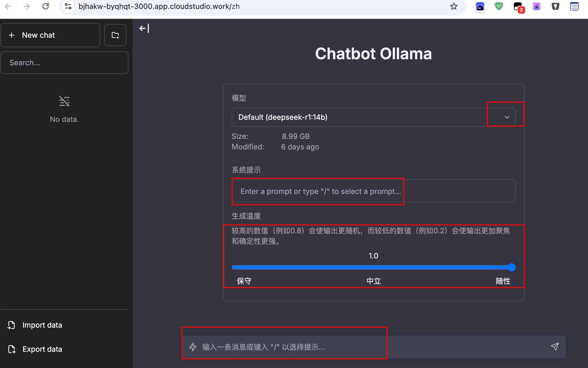
Task: Click Export data in the sidebar
Action: 42,349
